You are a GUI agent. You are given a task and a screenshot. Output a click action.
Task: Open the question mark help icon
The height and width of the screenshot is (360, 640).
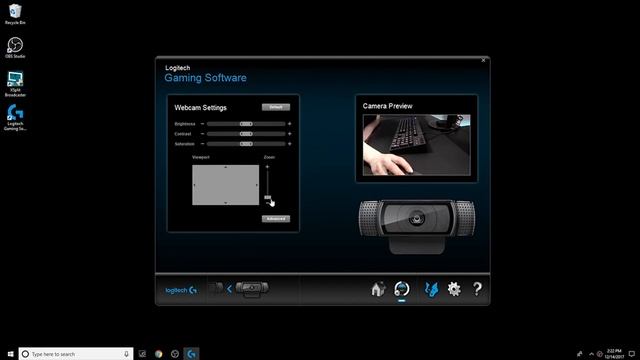(x=477, y=289)
